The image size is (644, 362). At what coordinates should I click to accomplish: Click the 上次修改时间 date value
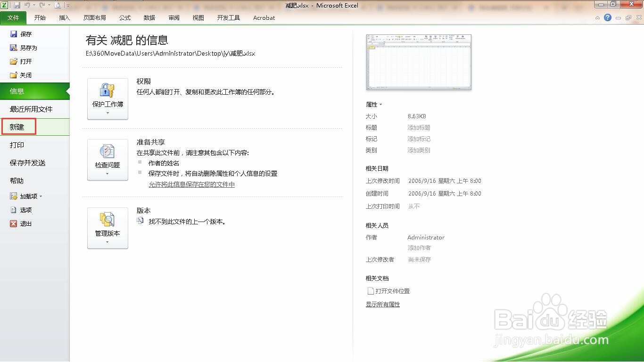point(445,181)
